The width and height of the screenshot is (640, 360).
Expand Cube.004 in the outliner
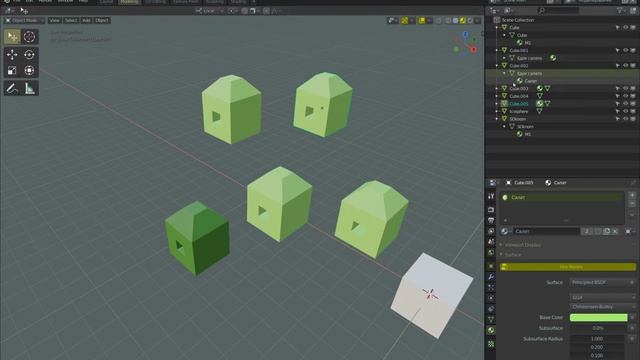click(497, 96)
